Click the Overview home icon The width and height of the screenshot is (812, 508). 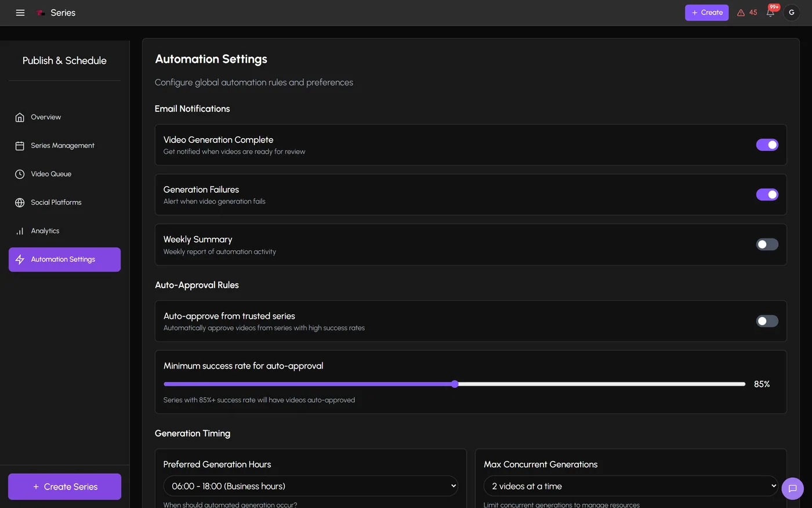tap(20, 117)
